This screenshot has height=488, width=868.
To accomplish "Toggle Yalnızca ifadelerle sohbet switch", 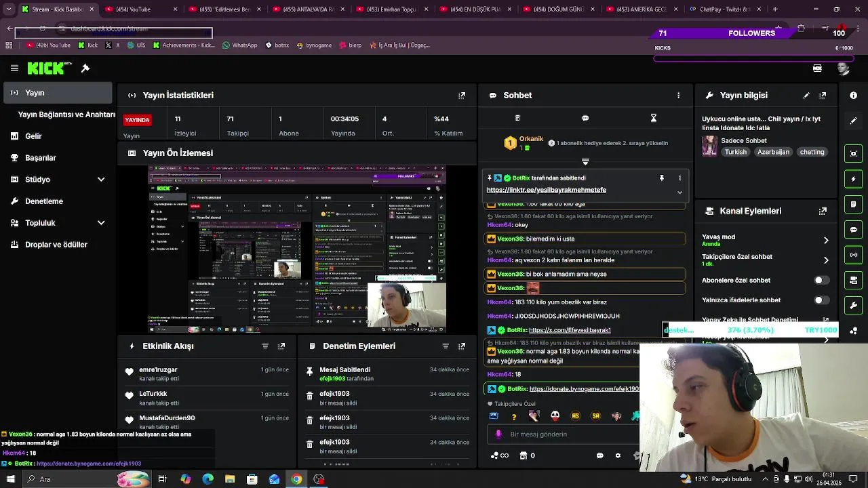I will (821, 300).
